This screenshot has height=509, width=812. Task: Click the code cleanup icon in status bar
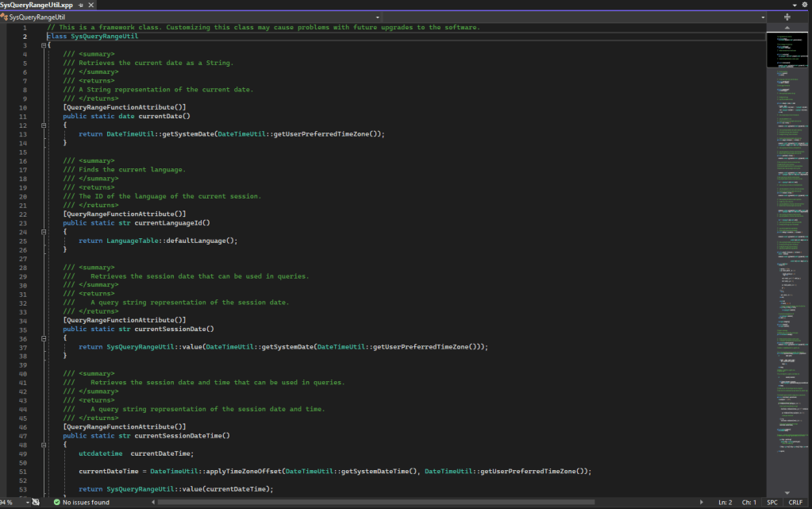pos(36,503)
